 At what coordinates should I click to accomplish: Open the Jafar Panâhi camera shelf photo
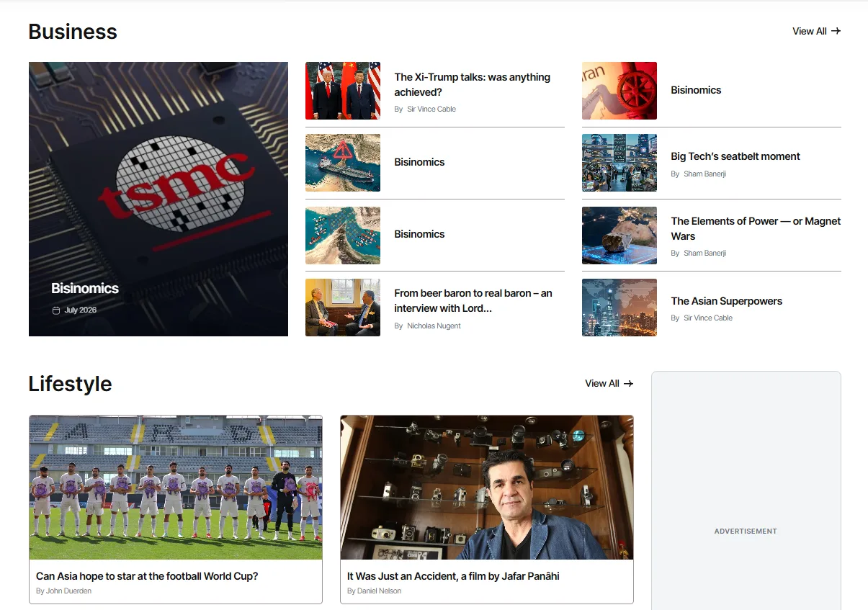pos(487,488)
